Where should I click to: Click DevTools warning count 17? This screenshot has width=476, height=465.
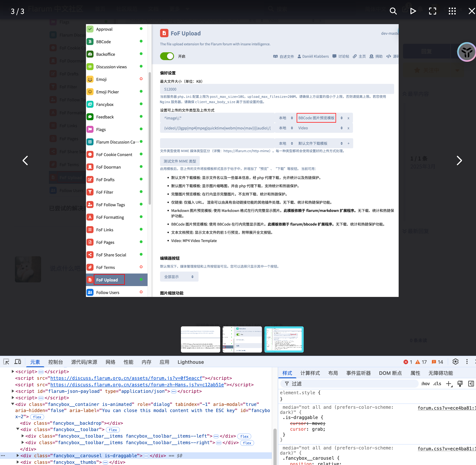(421, 362)
